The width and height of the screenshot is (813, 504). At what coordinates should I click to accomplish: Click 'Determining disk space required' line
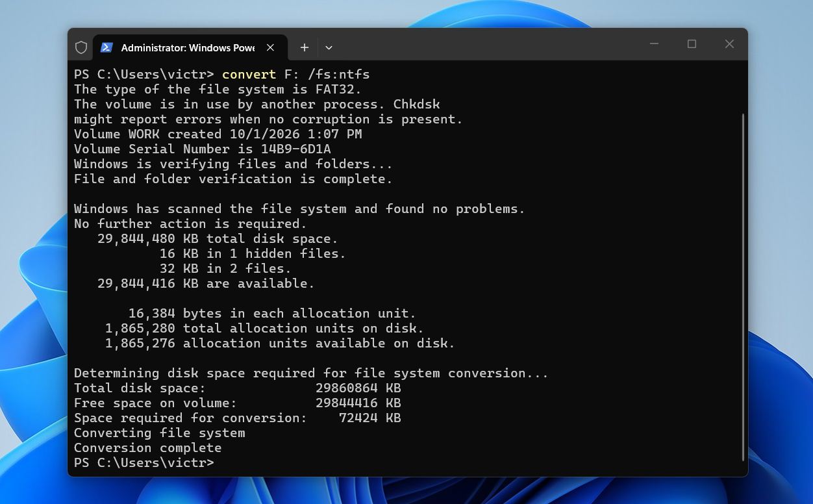click(311, 373)
